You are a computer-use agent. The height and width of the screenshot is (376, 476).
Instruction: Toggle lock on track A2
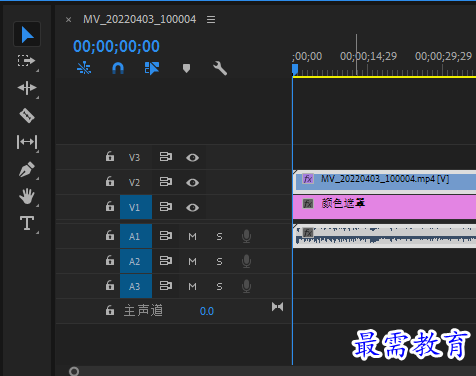(x=110, y=261)
